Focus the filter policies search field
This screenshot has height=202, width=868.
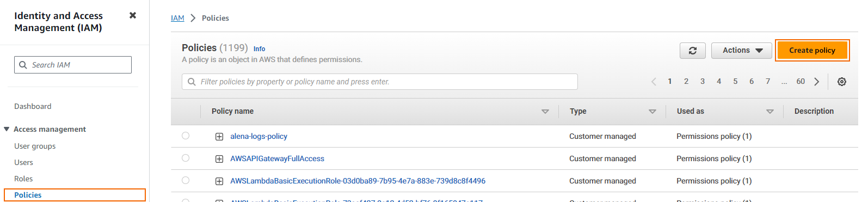380,82
